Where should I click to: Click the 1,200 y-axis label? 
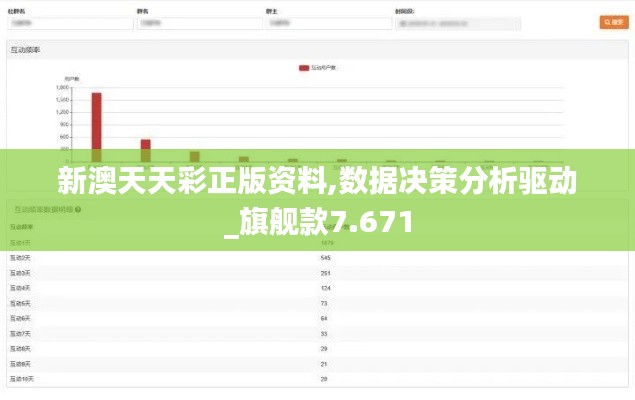pyautogui.click(x=62, y=112)
